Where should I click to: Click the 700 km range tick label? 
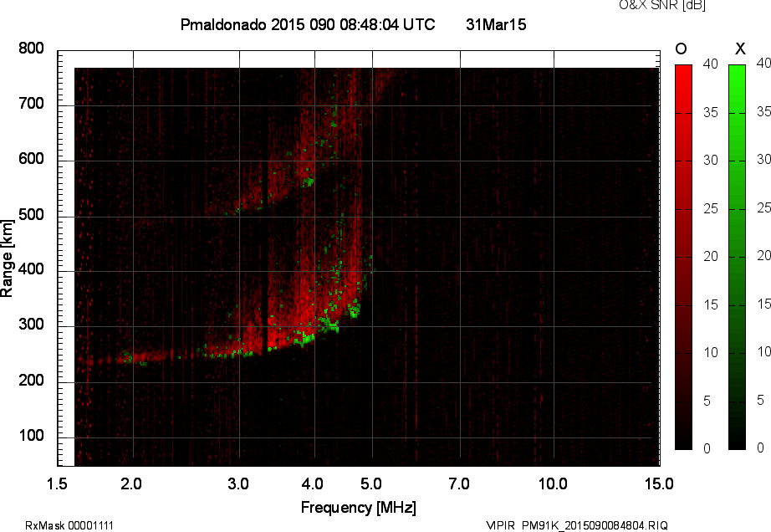coord(31,104)
